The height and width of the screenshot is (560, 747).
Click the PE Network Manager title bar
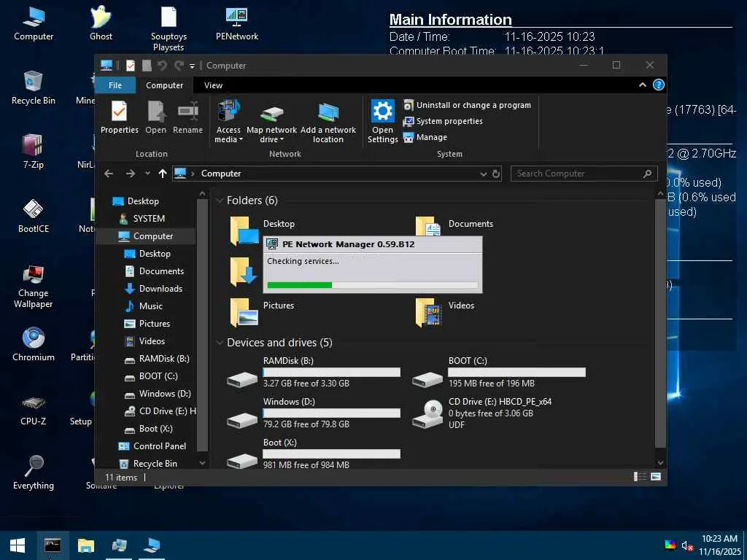(x=373, y=244)
